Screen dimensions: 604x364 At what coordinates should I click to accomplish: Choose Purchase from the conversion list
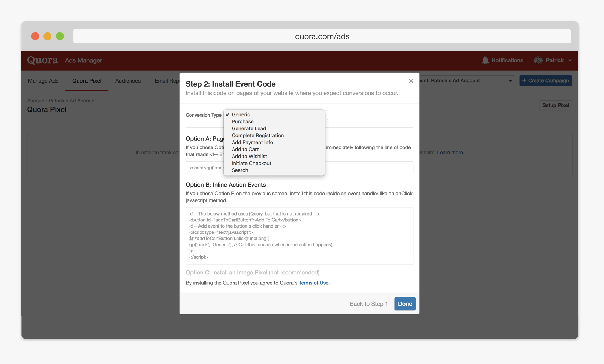tap(274, 121)
